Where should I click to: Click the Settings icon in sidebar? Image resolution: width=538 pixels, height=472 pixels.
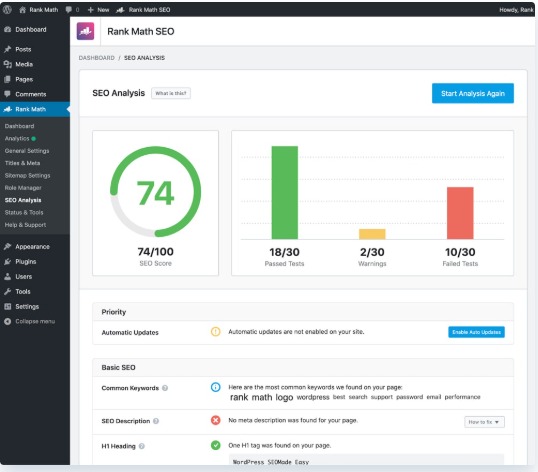[x=8, y=306]
